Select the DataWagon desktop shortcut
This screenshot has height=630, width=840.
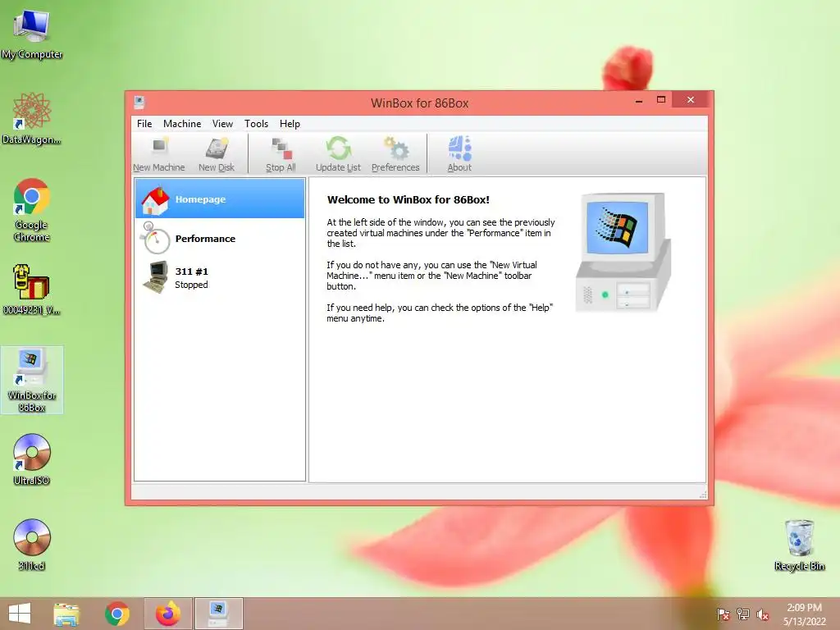coord(32,118)
